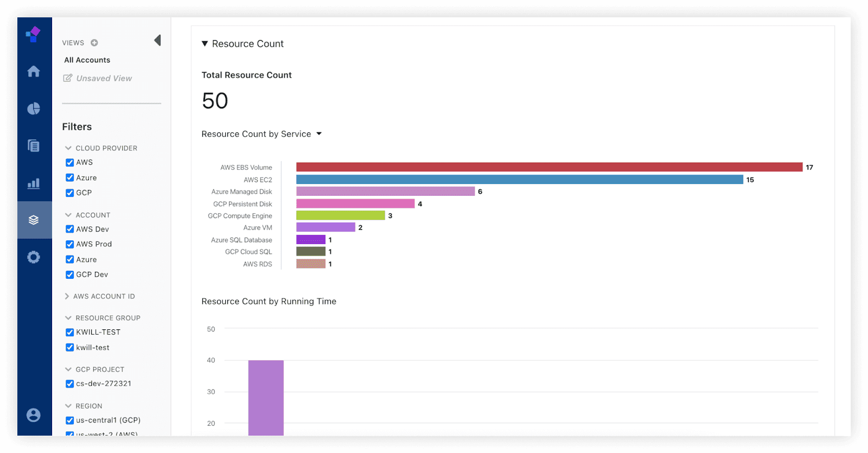Click the AWS EC2 bar

520,180
